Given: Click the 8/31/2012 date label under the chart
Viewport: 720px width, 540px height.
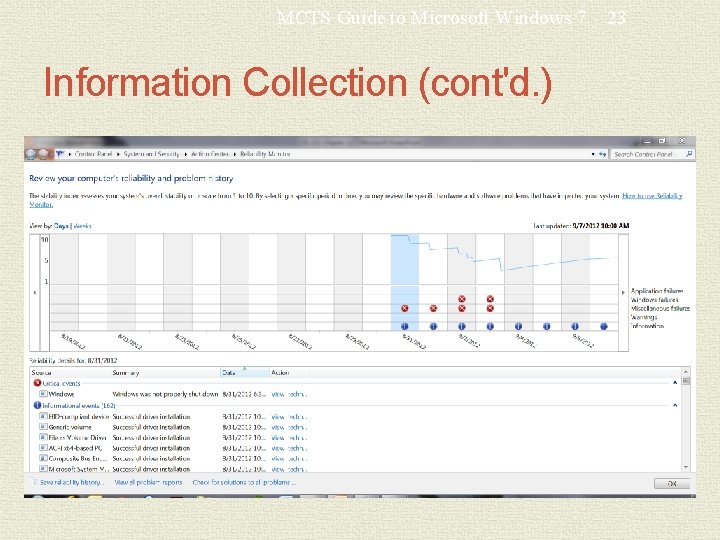Looking at the screenshot, I should (x=414, y=341).
